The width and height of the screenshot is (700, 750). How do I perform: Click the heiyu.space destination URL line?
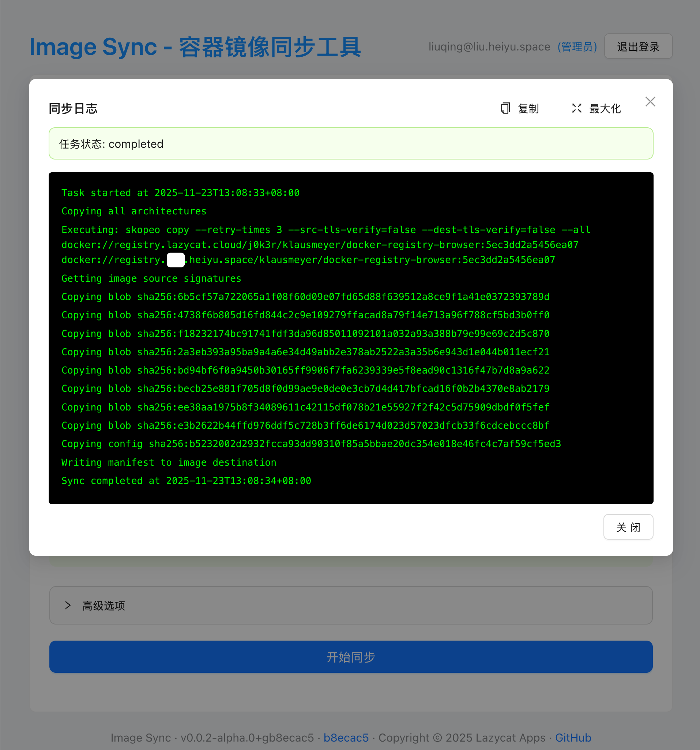click(x=308, y=260)
